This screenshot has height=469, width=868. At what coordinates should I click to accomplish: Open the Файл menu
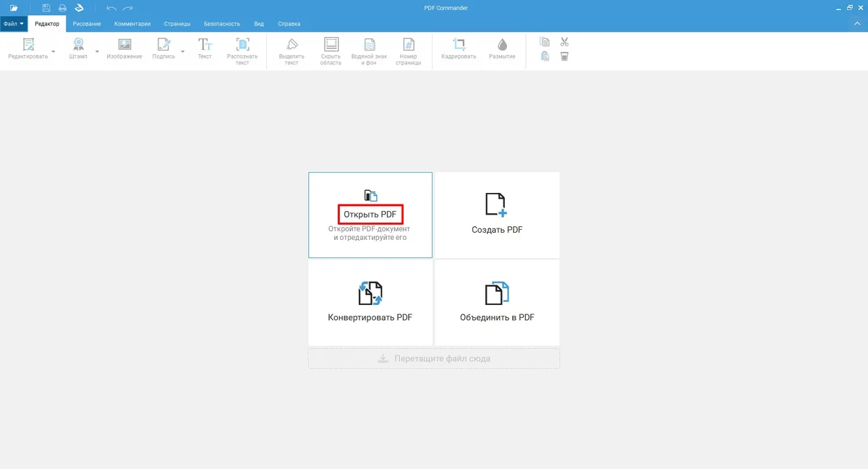click(14, 24)
